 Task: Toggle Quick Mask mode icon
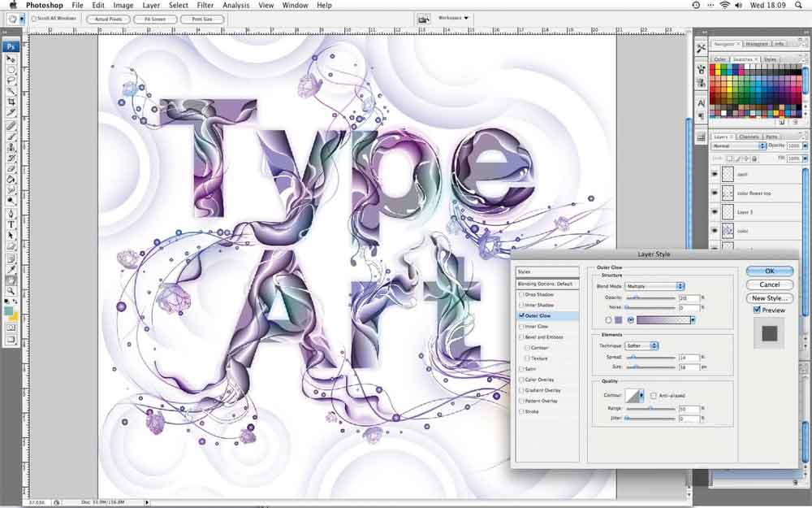[x=11, y=328]
